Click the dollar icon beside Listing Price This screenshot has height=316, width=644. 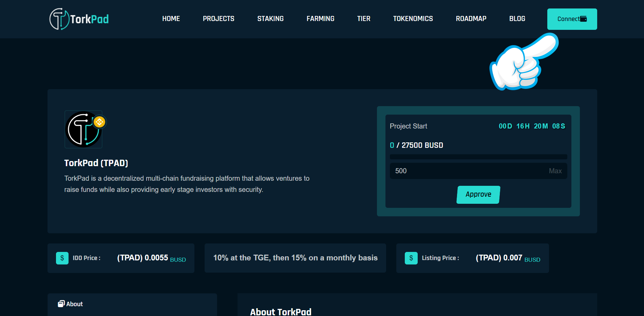(411, 258)
